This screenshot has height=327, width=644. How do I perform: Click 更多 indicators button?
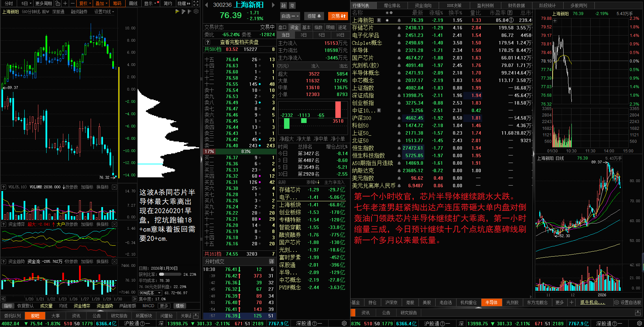[164, 306]
